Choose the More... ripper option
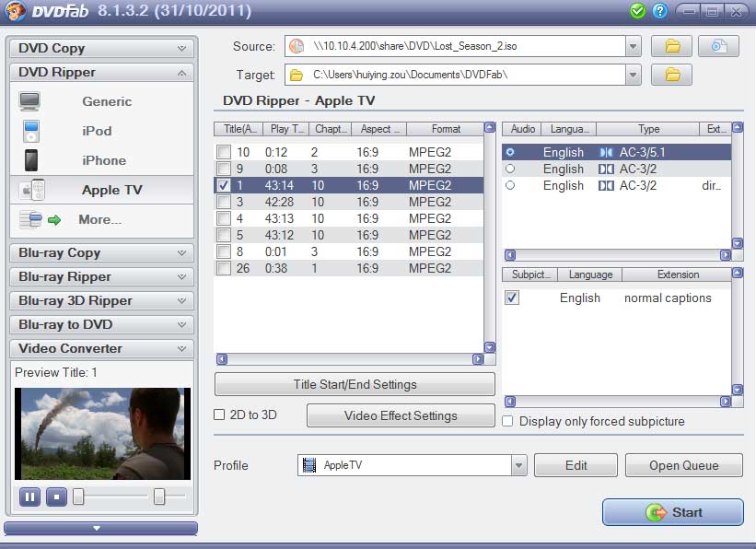This screenshot has width=756, height=549. [100, 219]
